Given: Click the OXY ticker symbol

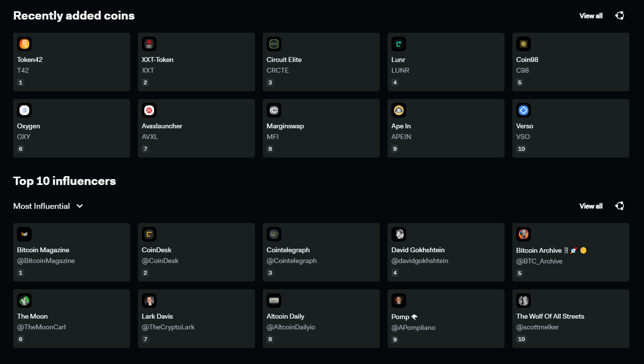Looking at the screenshot, I should (x=23, y=137).
